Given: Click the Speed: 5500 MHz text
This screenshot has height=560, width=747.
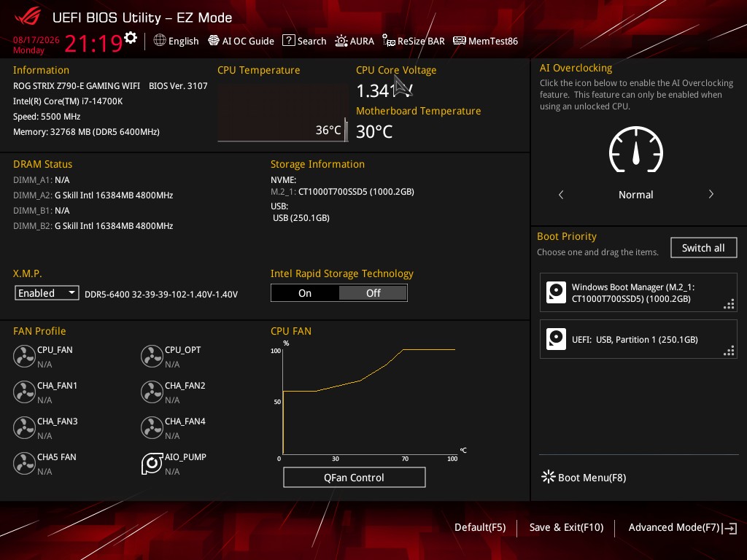Looking at the screenshot, I should point(47,116).
